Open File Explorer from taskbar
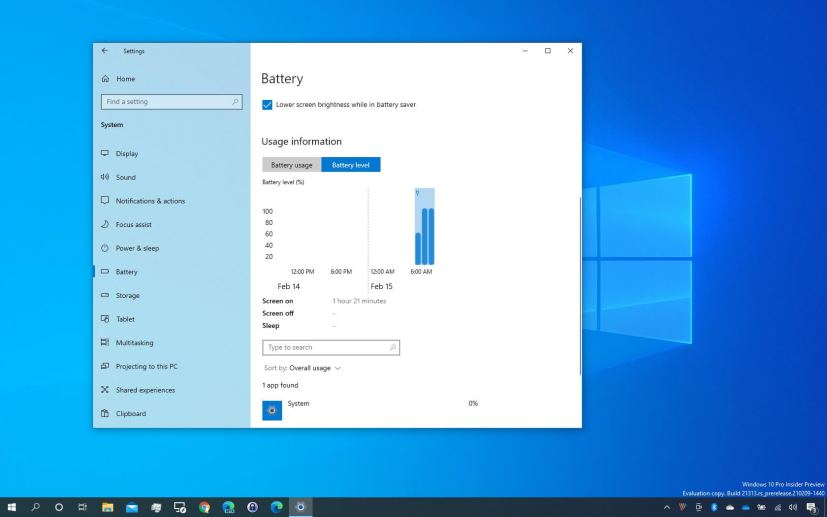The height and width of the screenshot is (517, 827). (108, 508)
